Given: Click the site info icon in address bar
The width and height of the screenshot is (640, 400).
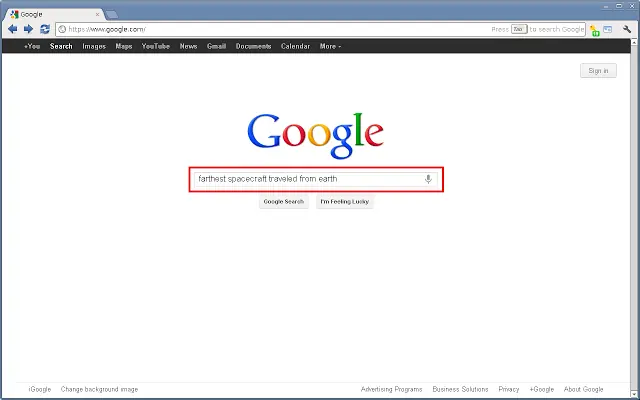Looking at the screenshot, I should click(62, 29).
